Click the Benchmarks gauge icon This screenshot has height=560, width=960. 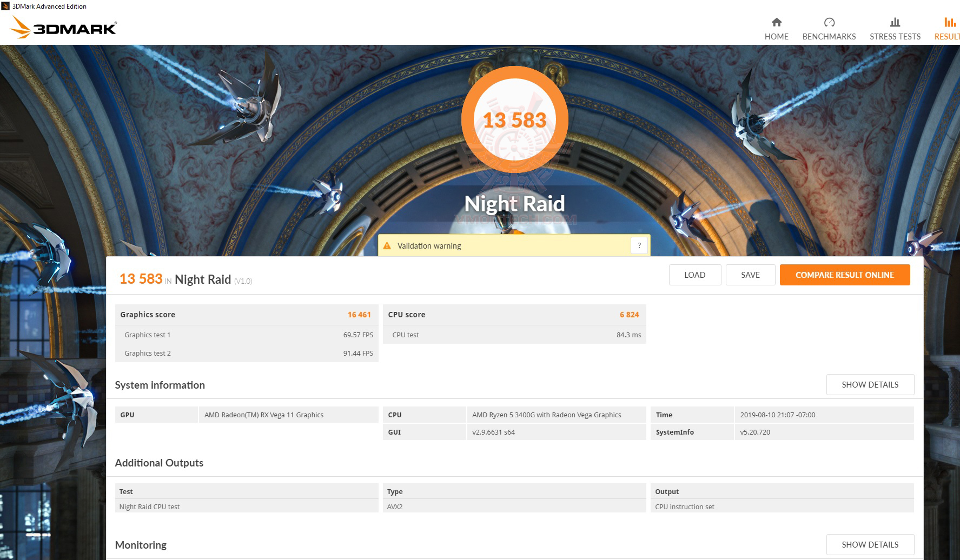pyautogui.click(x=829, y=22)
